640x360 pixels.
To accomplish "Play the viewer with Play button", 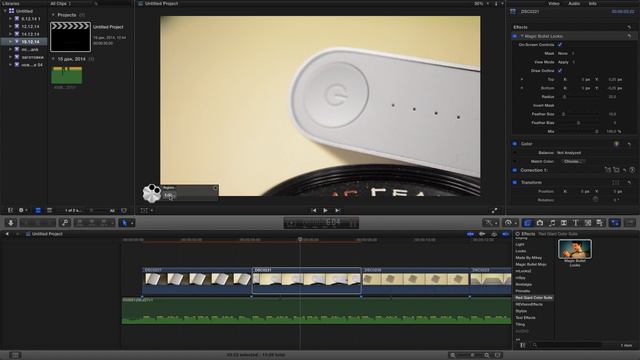I will [x=325, y=210].
